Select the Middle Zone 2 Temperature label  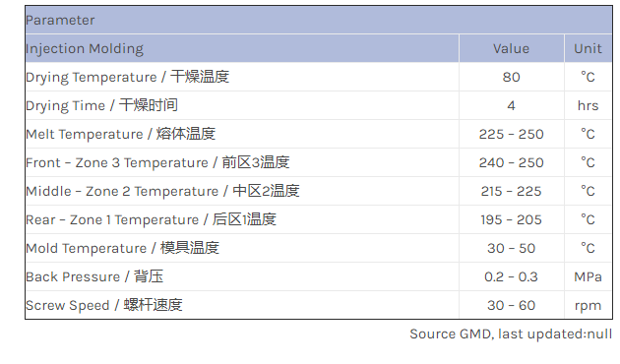[162, 191]
